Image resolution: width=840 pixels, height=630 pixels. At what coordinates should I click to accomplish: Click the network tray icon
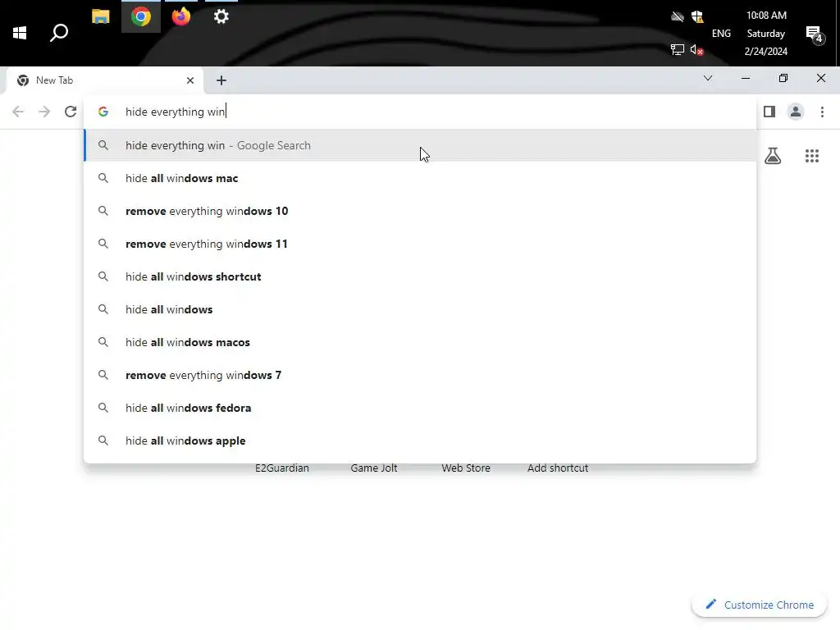[x=677, y=50]
